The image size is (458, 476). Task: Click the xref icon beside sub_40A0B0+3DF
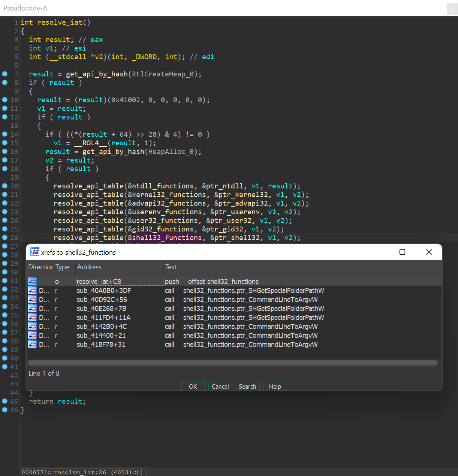(x=32, y=290)
